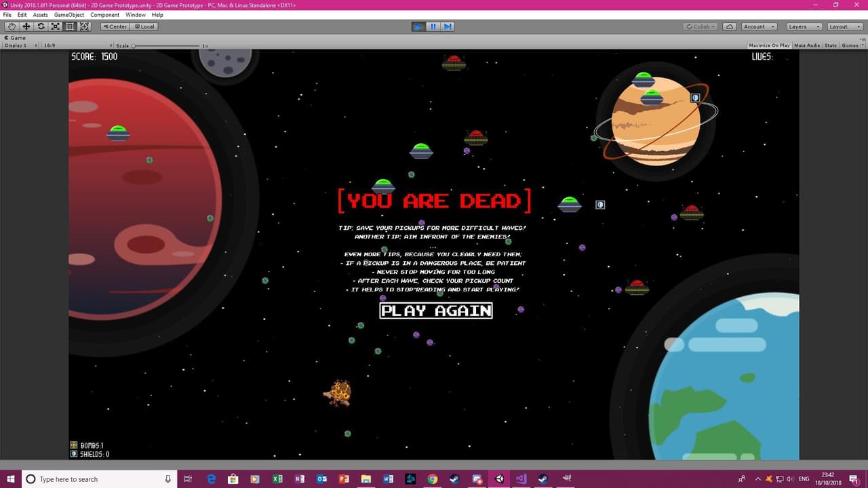Step forward one frame

(448, 26)
